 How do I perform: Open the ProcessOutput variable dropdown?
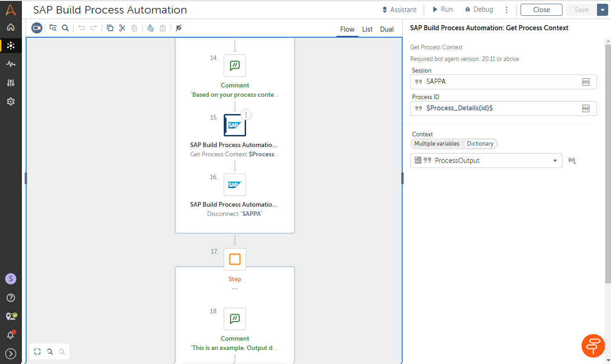point(555,161)
